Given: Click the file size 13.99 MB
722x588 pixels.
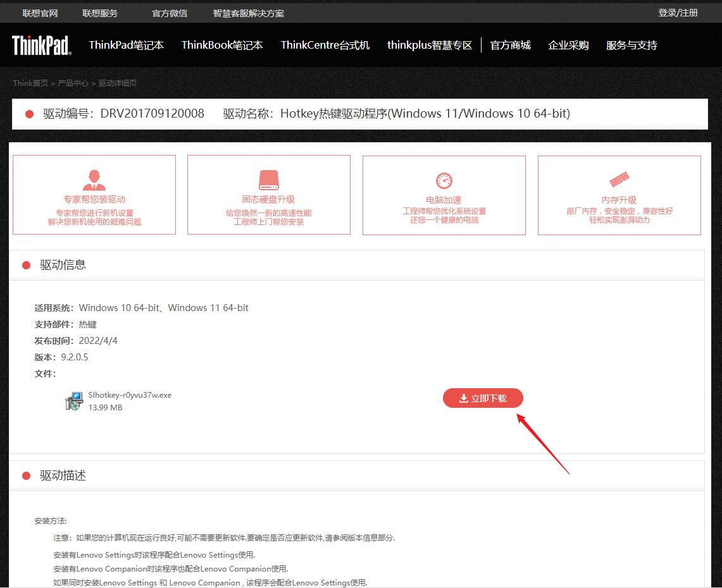Looking at the screenshot, I should [x=105, y=408].
